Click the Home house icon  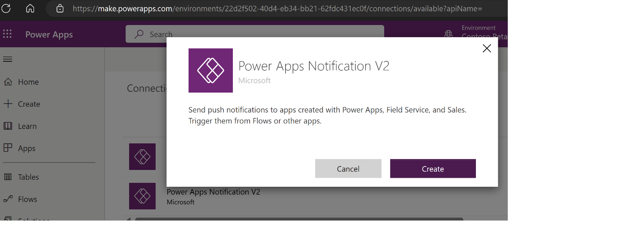point(8,82)
